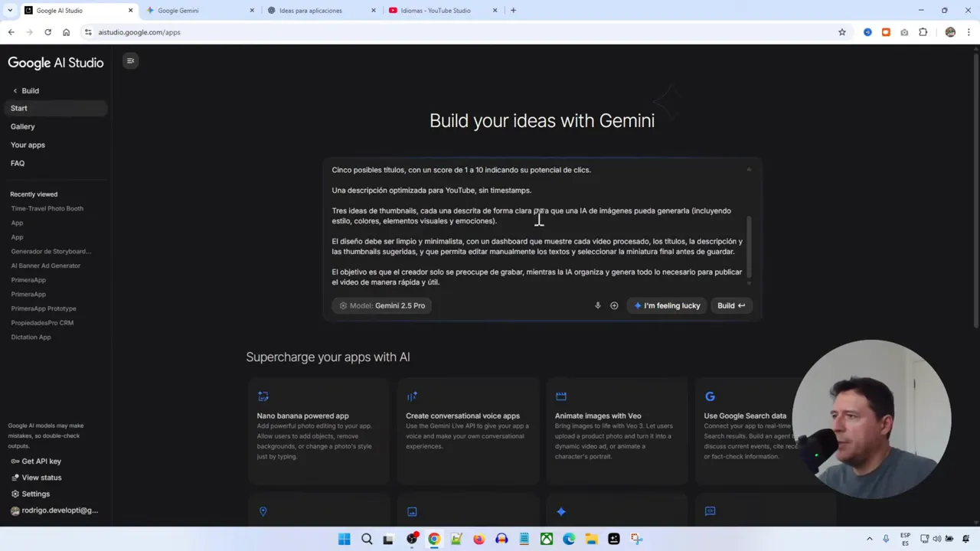Click the blue sparkle icon on the bottom card
980x551 pixels.
pyautogui.click(x=561, y=511)
